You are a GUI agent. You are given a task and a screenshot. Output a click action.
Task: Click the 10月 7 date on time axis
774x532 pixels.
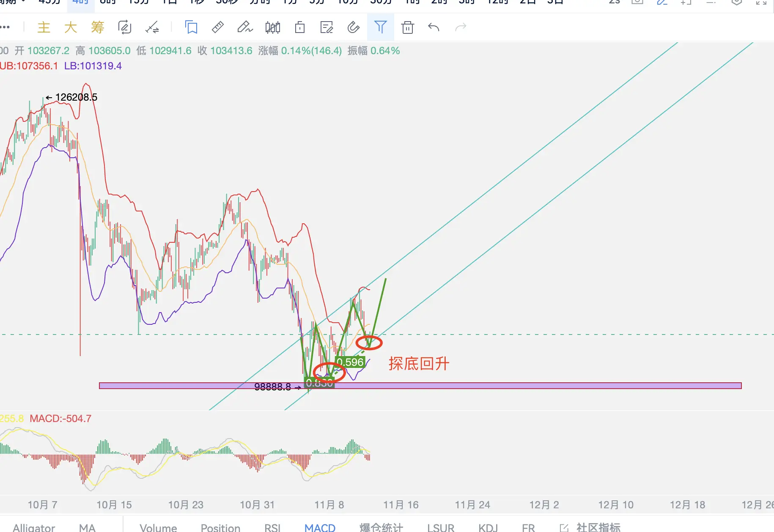click(x=42, y=505)
